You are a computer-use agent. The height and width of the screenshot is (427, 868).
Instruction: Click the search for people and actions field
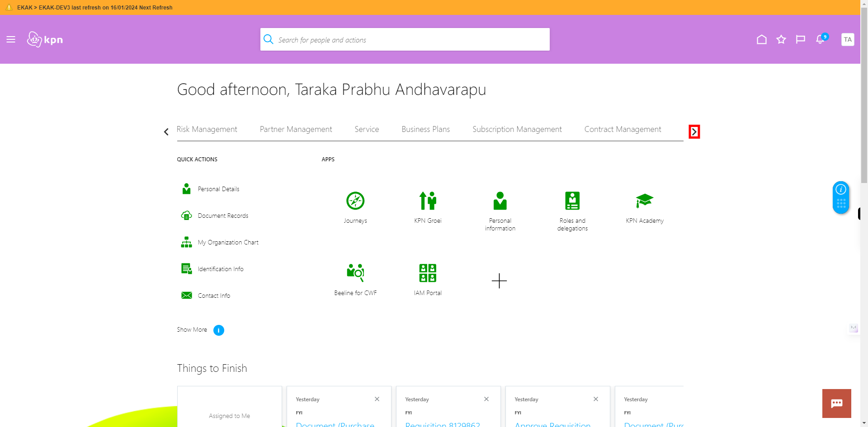point(405,39)
